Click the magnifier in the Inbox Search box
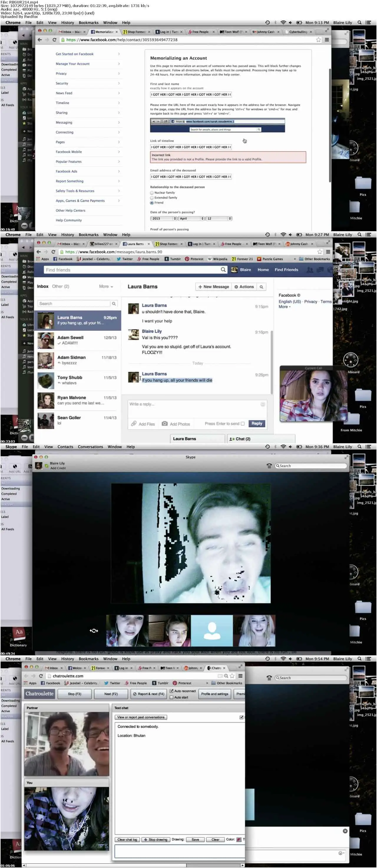This screenshot has width=377, height=868. [x=114, y=304]
